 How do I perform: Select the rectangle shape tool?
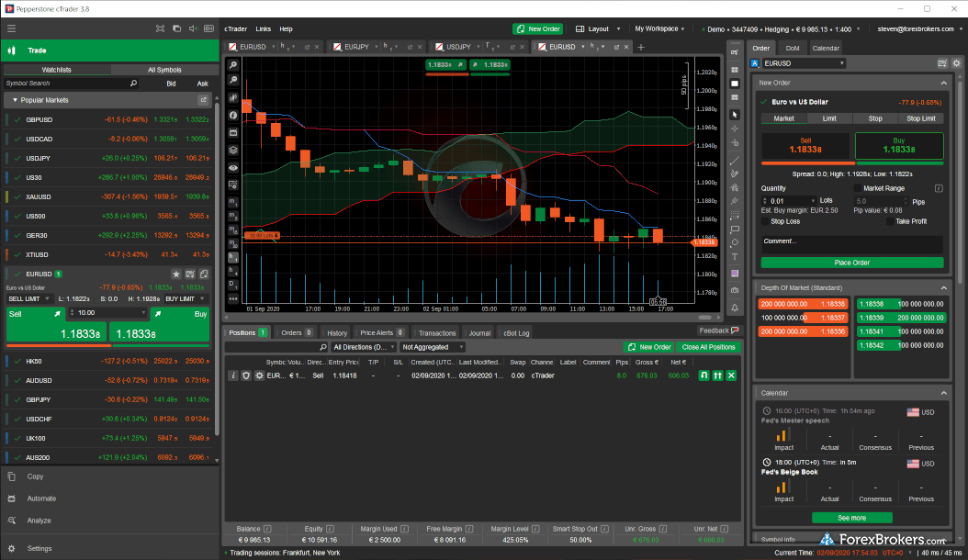point(735,230)
